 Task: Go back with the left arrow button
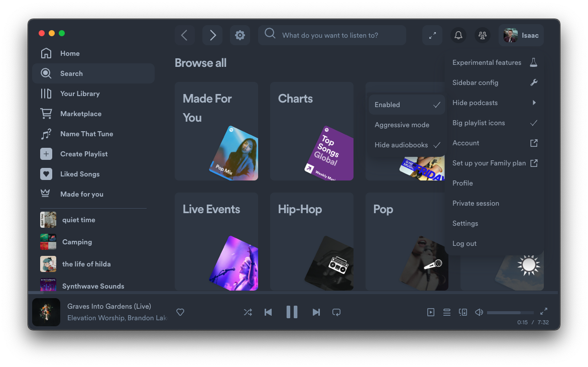(x=184, y=35)
